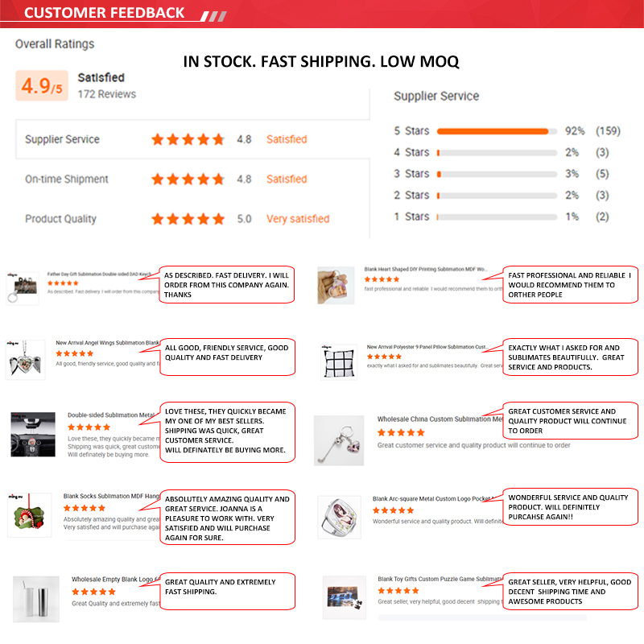Screen dimensions: 644x644
Task: Click the Product Quality star rating icons
Action: [x=188, y=219]
